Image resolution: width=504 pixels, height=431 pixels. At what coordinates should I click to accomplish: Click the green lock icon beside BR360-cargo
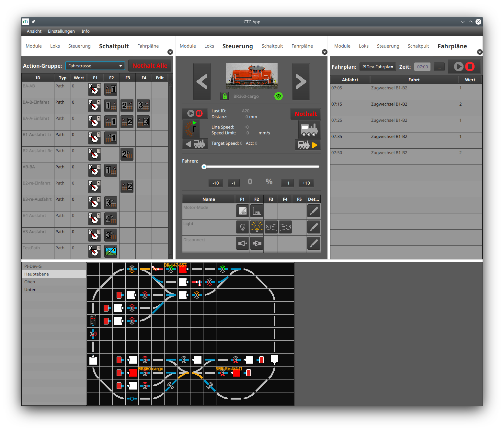coord(224,96)
